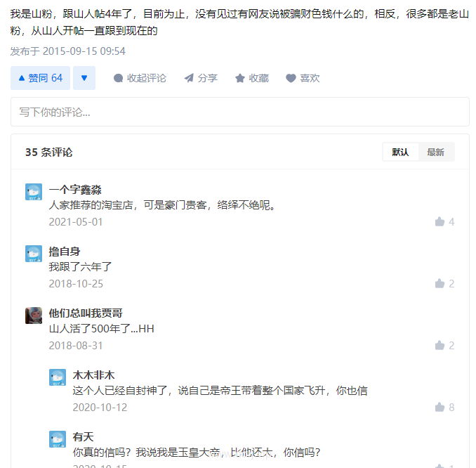Image resolution: width=476 pixels, height=468 pixels.
Task: Open avatar of 他们总叫我贾哥
Action: pyautogui.click(x=34, y=316)
